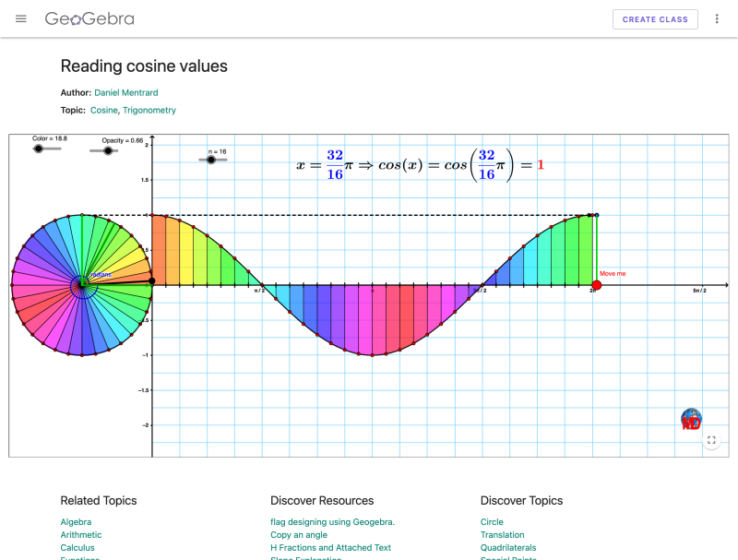
Task: Open the Trigonometry topic link
Action: [x=149, y=110]
